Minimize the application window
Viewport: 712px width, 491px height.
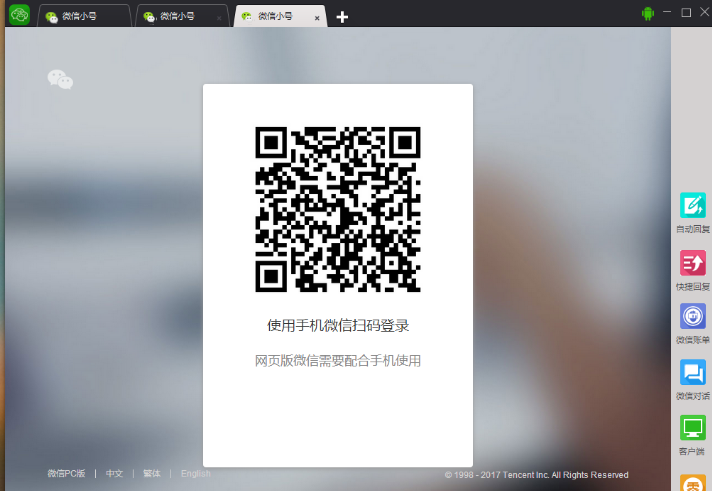[x=667, y=12]
